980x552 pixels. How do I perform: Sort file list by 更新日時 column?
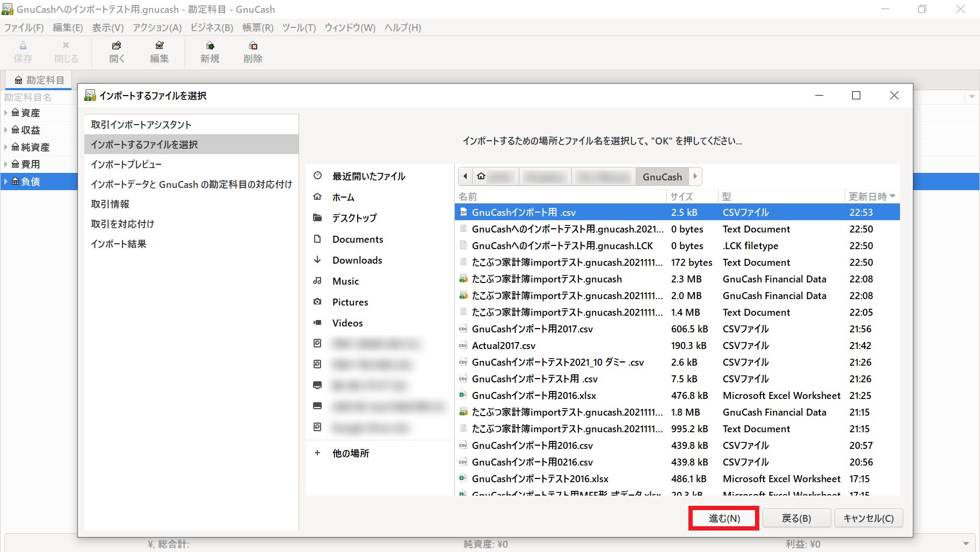[872, 197]
